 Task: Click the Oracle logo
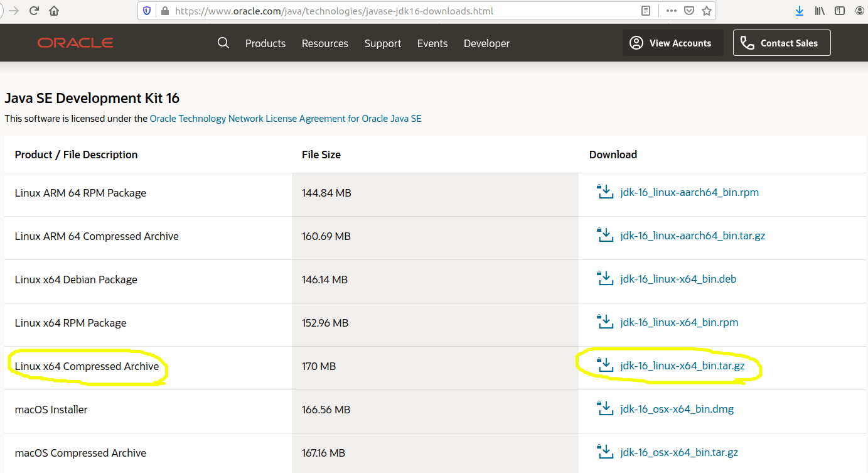point(75,43)
